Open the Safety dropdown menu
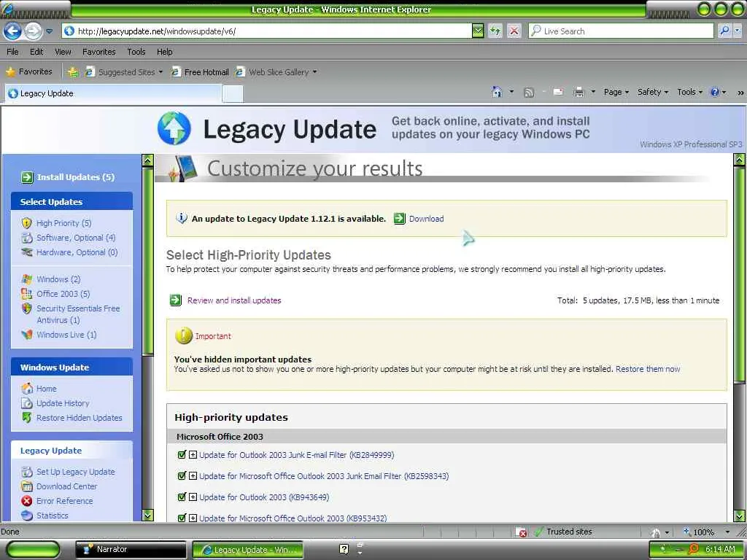747x560 pixels. click(653, 92)
